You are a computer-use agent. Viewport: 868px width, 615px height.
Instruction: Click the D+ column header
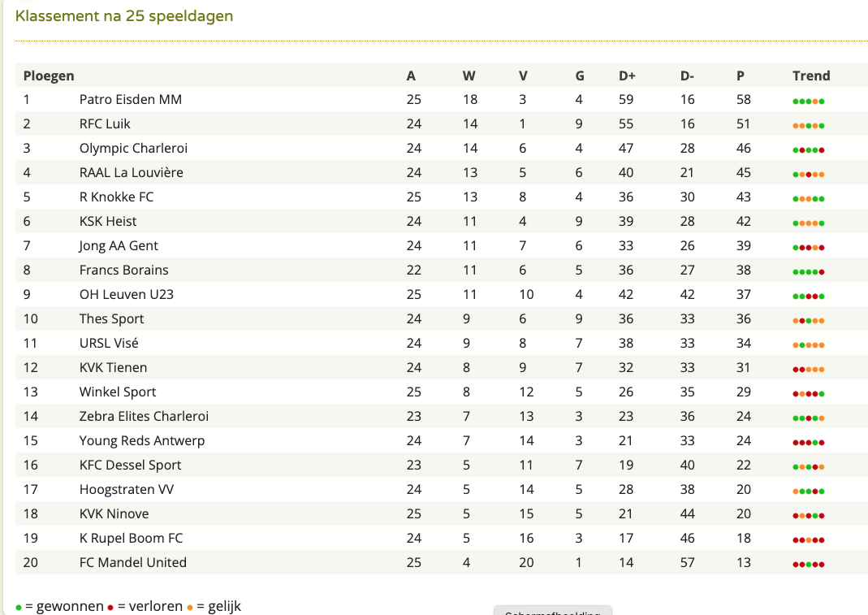point(627,76)
